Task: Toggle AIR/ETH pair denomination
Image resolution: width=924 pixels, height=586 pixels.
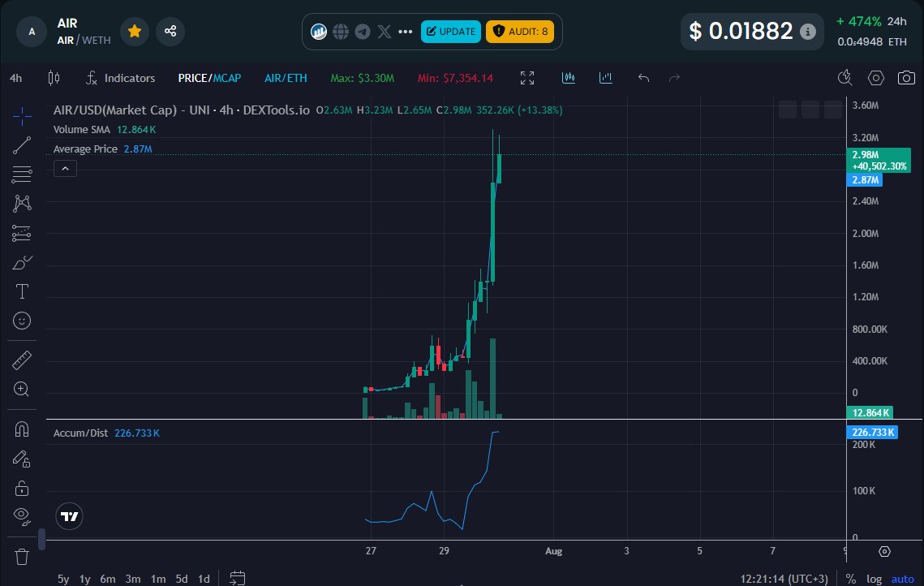Action: click(286, 78)
